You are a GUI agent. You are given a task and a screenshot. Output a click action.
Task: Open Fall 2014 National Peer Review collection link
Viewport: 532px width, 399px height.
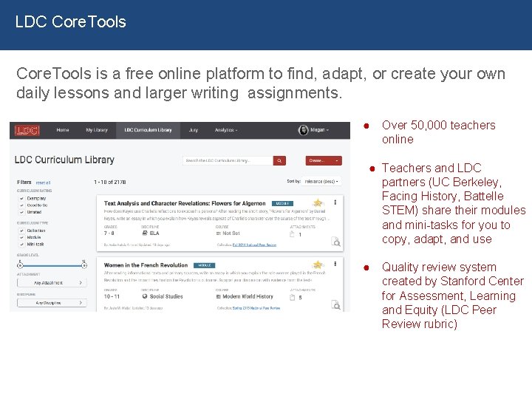pos(254,245)
